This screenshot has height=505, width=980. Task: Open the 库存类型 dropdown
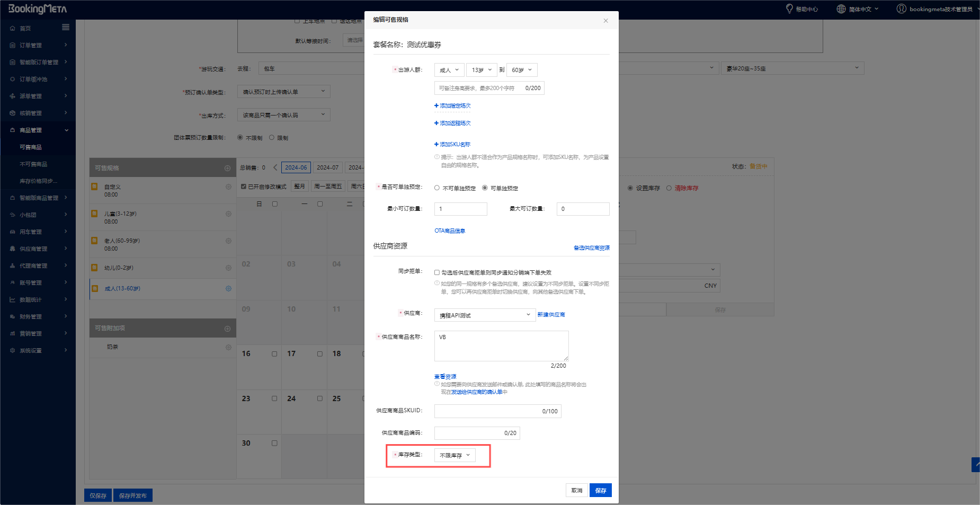point(455,455)
